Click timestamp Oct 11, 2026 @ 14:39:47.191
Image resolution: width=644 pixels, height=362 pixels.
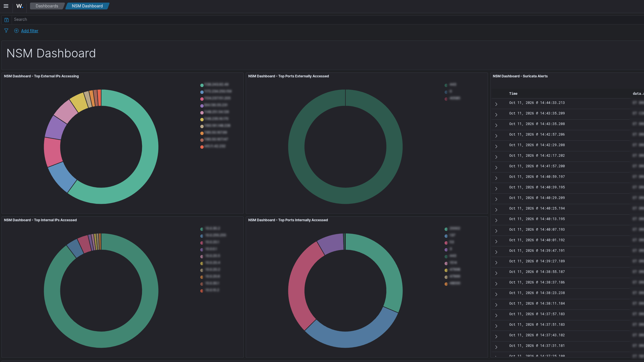(537, 251)
